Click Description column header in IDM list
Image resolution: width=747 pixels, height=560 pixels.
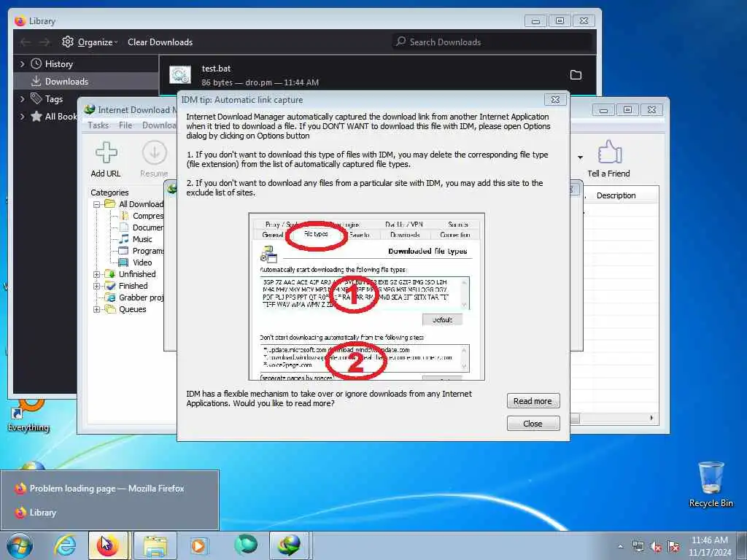pos(616,195)
